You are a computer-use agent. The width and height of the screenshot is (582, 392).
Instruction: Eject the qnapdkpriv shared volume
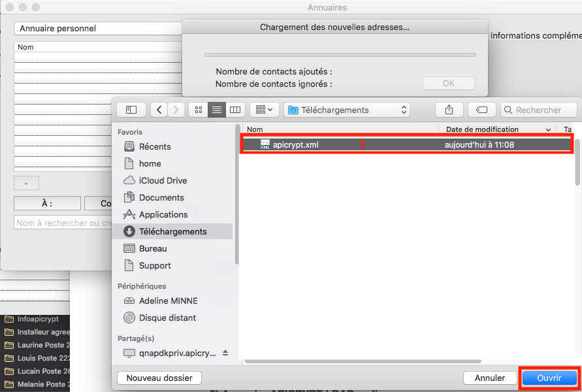pos(225,353)
